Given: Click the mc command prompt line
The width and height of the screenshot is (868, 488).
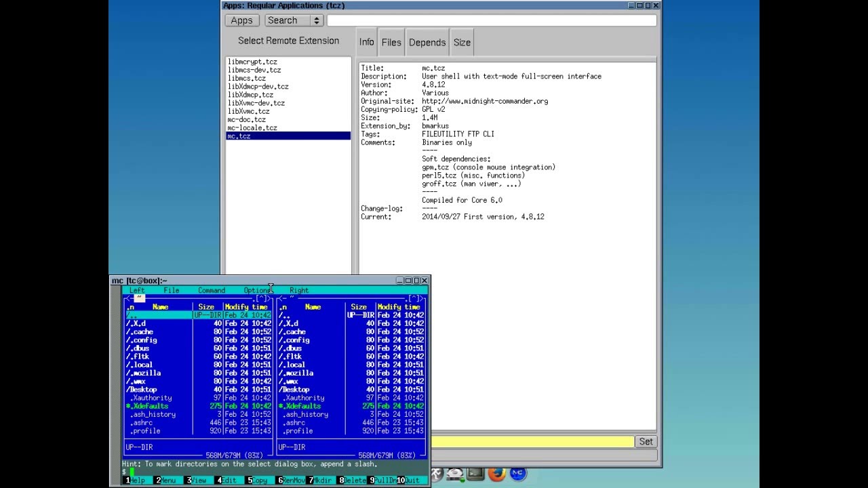Looking at the screenshot, I should pyautogui.click(x=275, y=472).
